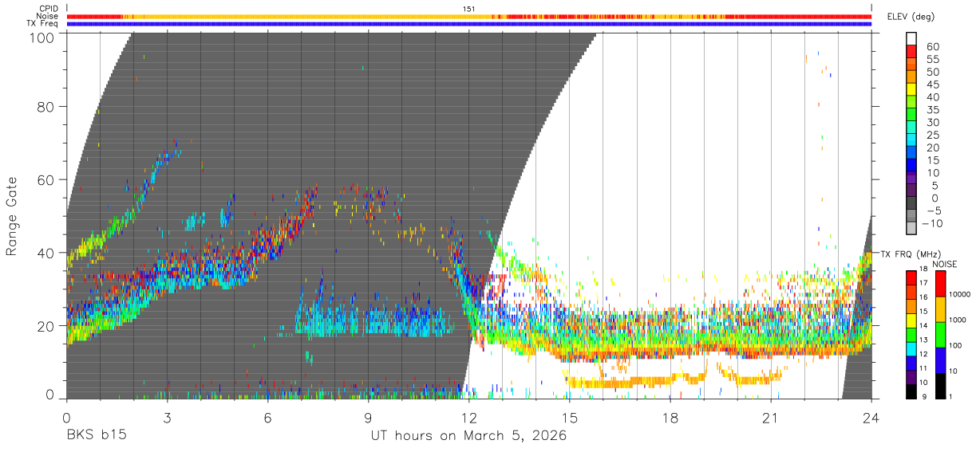Click the '9' tick on the UT hours axis
Image resolution: width=980 pixels, height=452 pixels.
coord(368,416)
